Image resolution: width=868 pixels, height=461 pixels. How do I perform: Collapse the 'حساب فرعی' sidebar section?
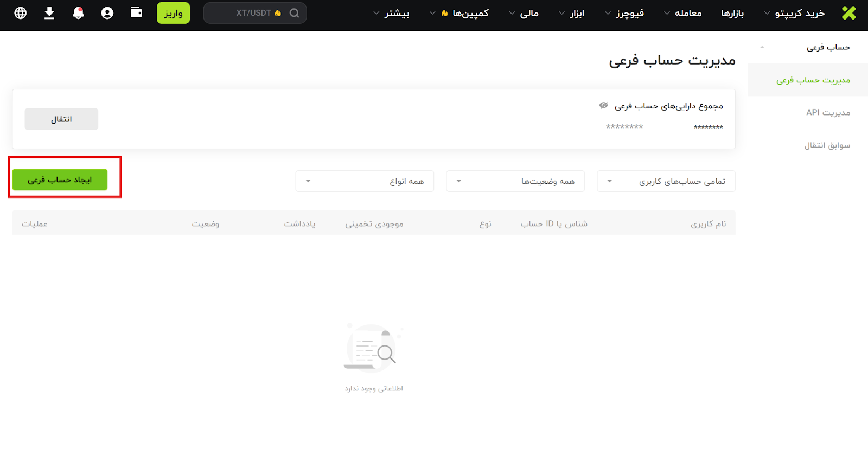(762, 47)
